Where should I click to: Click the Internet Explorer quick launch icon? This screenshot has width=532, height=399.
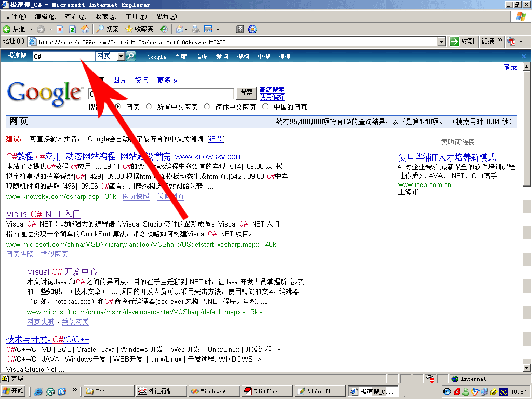(x=38, y=392)
